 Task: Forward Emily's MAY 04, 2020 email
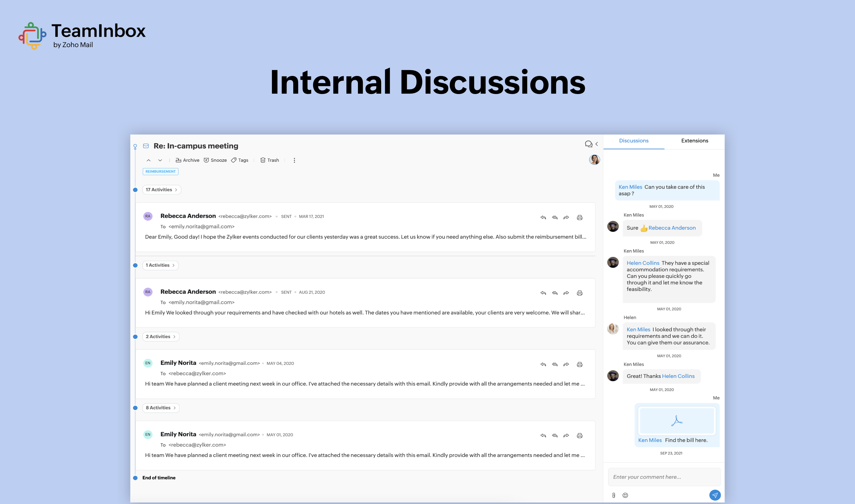(566, 364)
